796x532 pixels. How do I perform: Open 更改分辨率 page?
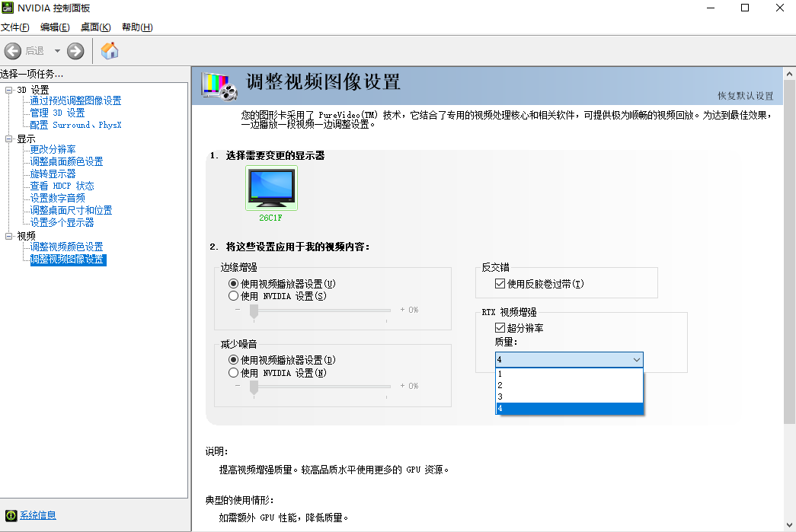point(53,150)
